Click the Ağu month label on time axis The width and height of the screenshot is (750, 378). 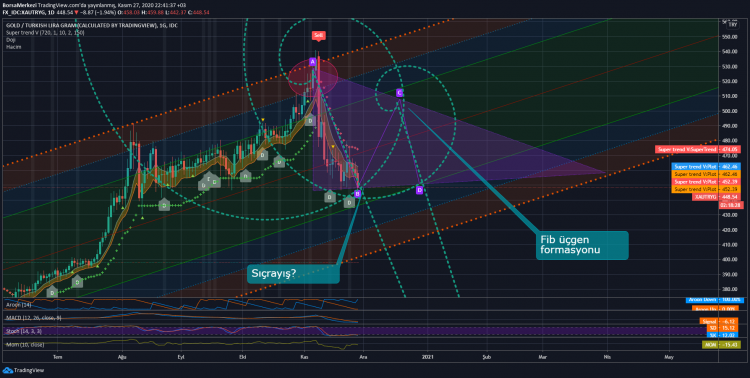122,357
